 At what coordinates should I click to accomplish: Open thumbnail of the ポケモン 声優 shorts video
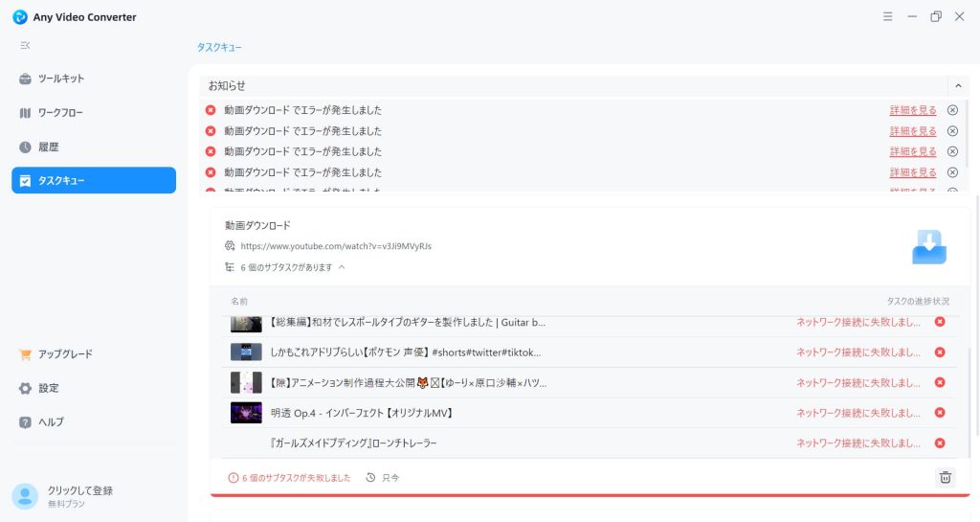point(246,352)
